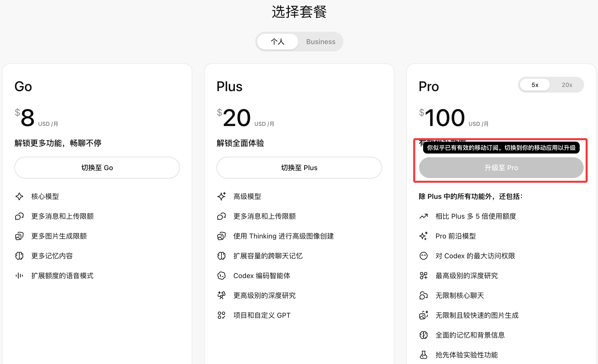This screenshot has height=364, width=598.
Task: Click the Plus plan title
Action: tap(229, 86)
